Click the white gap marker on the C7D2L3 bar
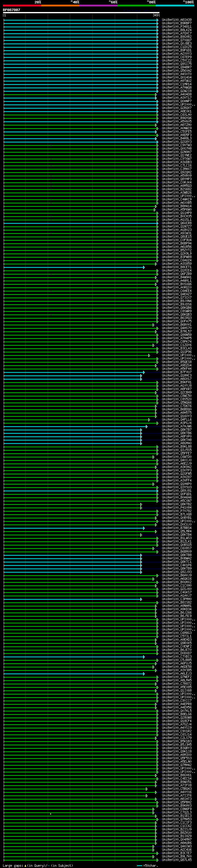Viewport: 197px width, 868px height. click(50, 813)
